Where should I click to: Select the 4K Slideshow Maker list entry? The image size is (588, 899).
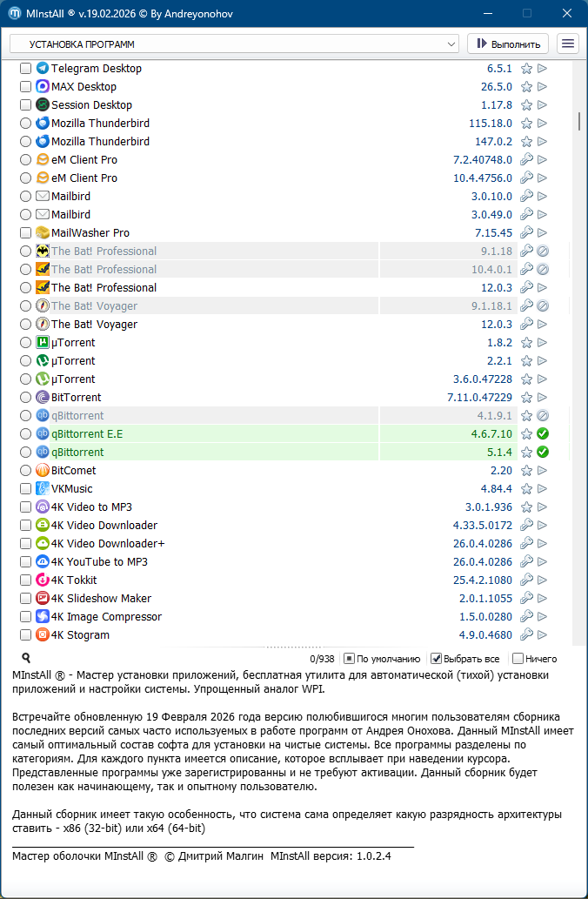101,598
